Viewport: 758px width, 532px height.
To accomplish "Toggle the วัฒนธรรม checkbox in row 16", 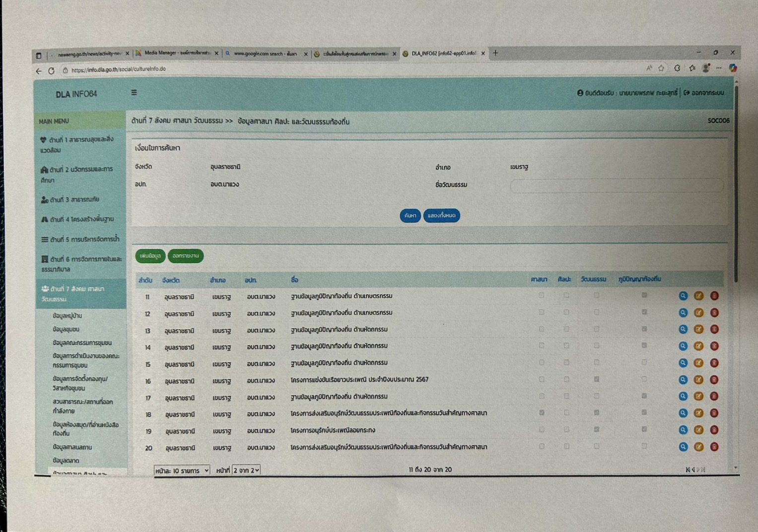I will [597, 379].
